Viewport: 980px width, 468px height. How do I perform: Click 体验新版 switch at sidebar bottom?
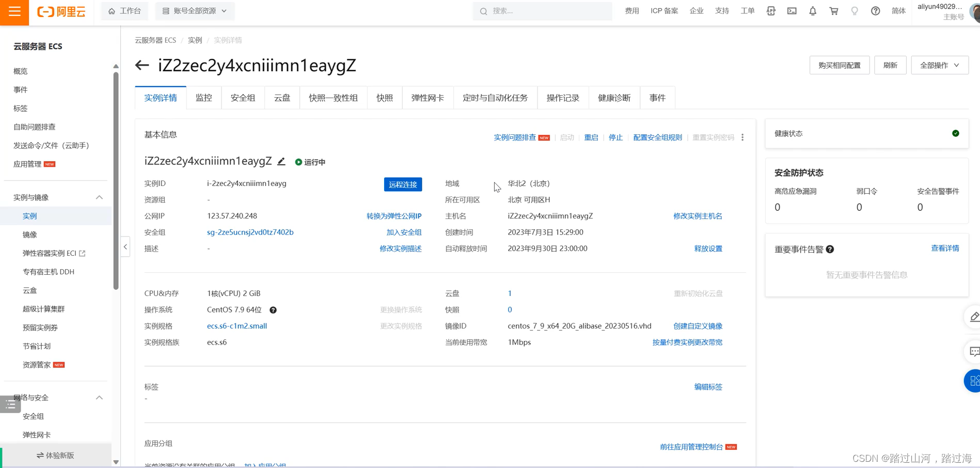(56, 456)
